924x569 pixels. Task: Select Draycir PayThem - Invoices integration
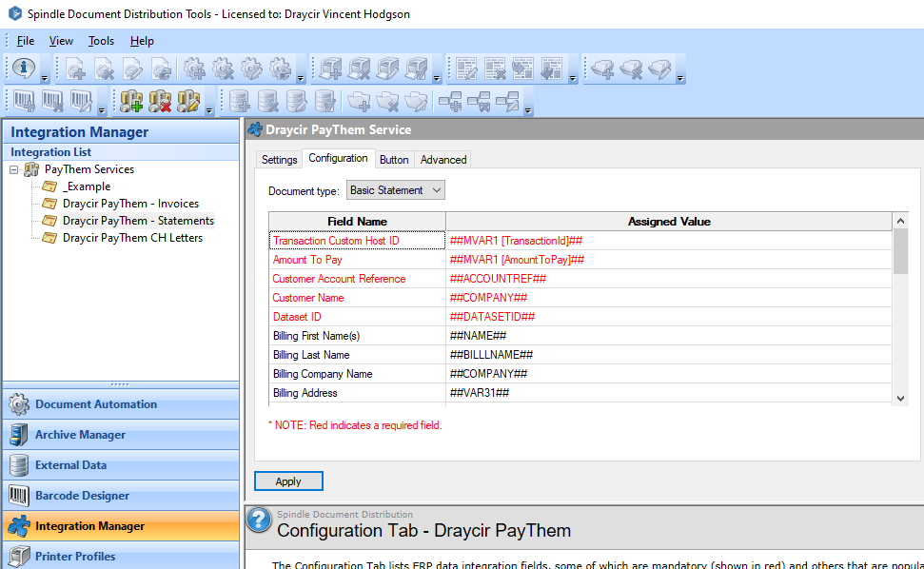pyautogui.click(x=130, y=204)
